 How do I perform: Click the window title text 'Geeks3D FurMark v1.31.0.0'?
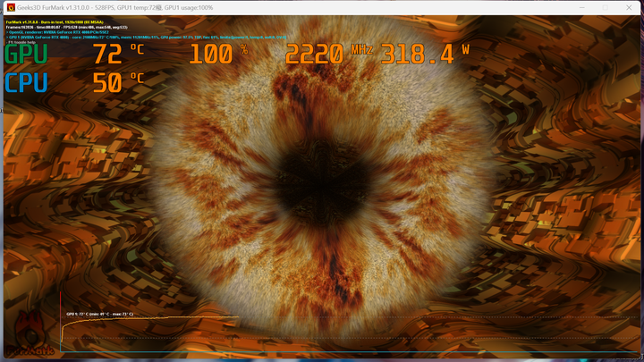tap(54, 8)
